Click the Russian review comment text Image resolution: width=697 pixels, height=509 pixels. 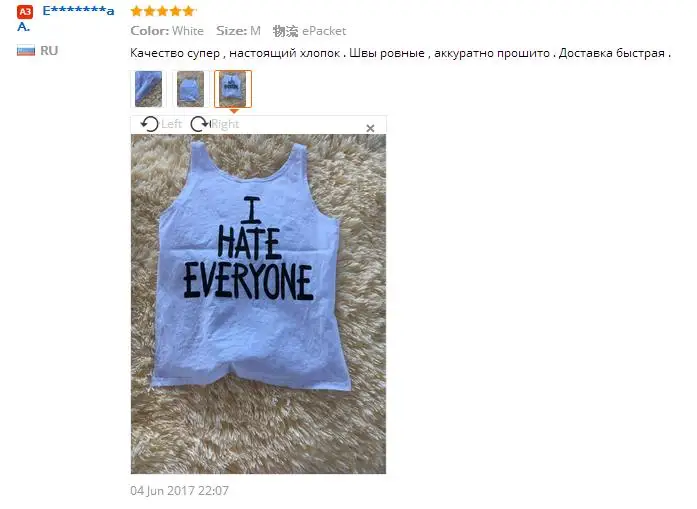pos(400,53)
